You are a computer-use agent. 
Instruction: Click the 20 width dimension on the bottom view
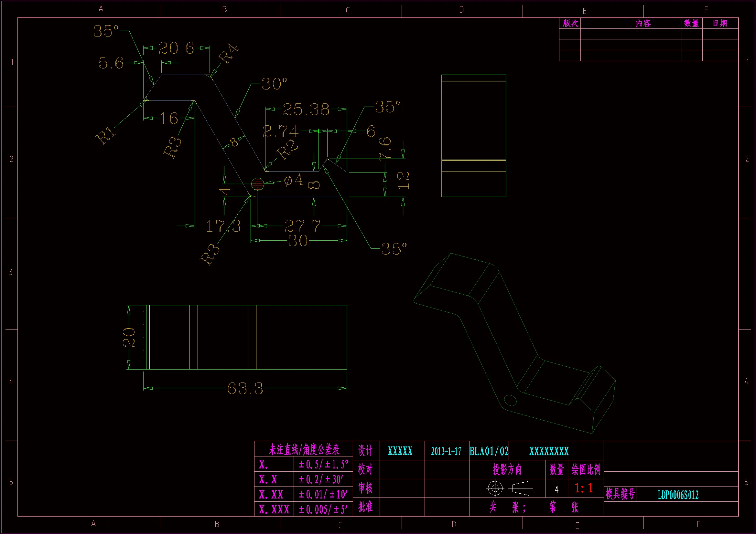pos(129,337)
